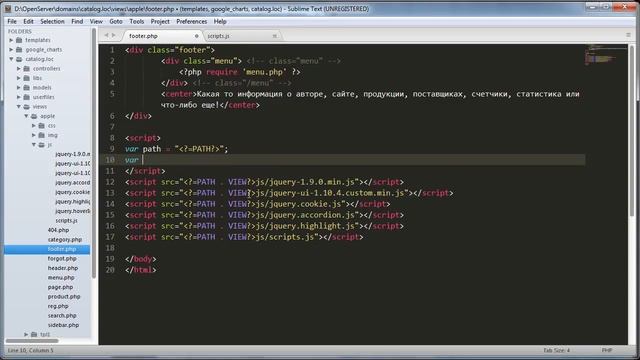
Task: Open the tab list dropdown at far right
Action: coord(628,35)
